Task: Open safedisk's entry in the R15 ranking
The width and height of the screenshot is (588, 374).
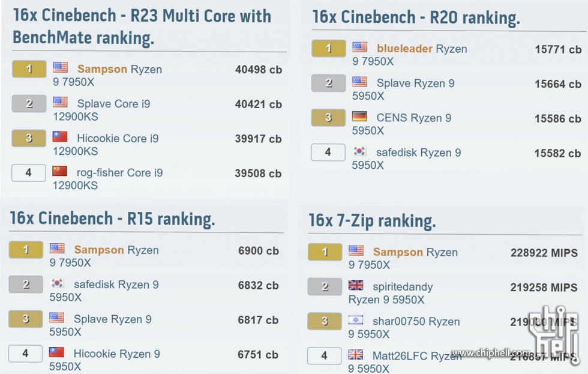Action: pyautogui.click(x=104, y=291)
